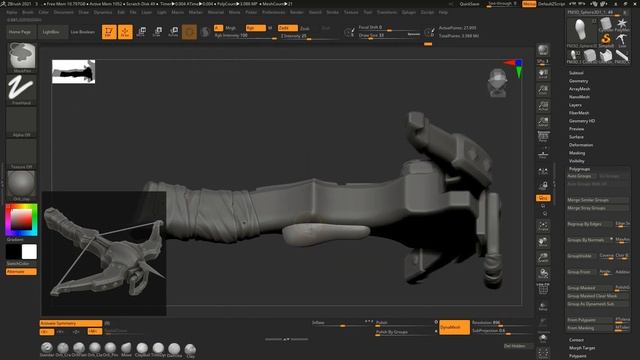The image size is (640, 360).
Task: Expand the FiberMesh subpalette
Action: (579, 113)
